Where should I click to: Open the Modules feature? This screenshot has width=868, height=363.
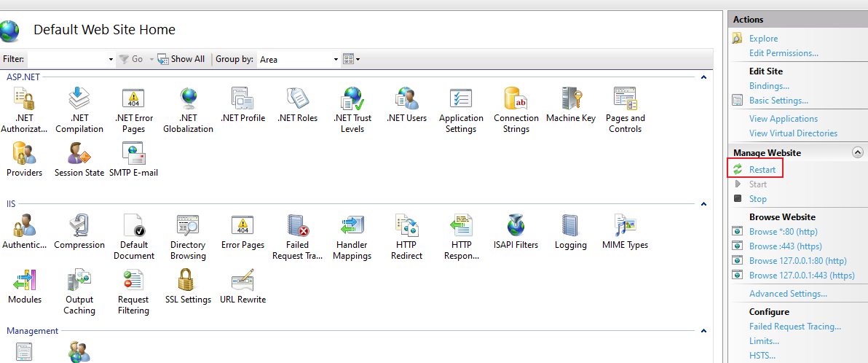point(24,286)
